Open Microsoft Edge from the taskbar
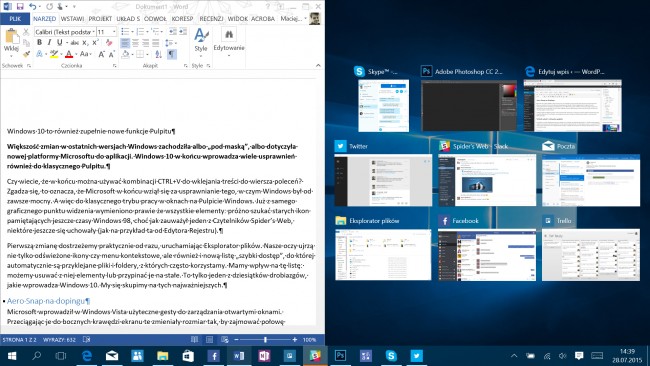 [87, 356]
